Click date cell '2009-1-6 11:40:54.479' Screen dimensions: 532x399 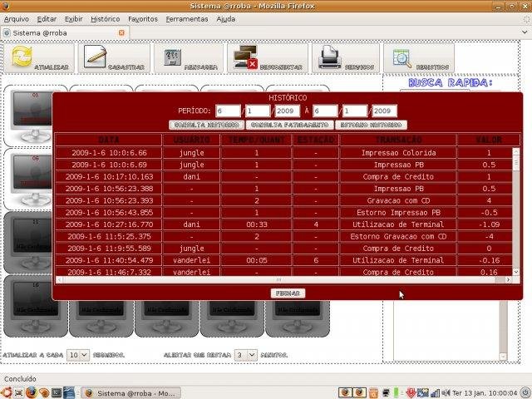click(x=109, y=260)
